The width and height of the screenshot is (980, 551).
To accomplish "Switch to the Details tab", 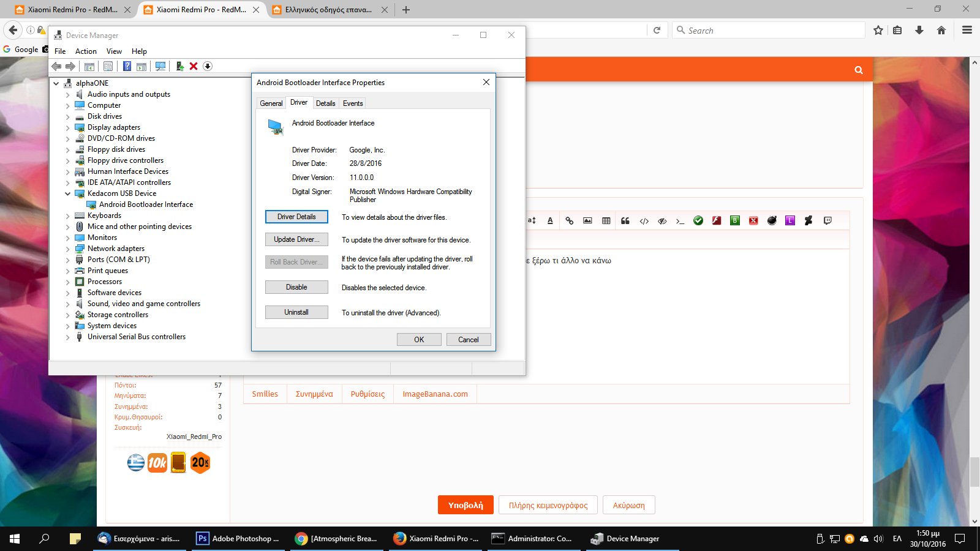I will (325, 103).
